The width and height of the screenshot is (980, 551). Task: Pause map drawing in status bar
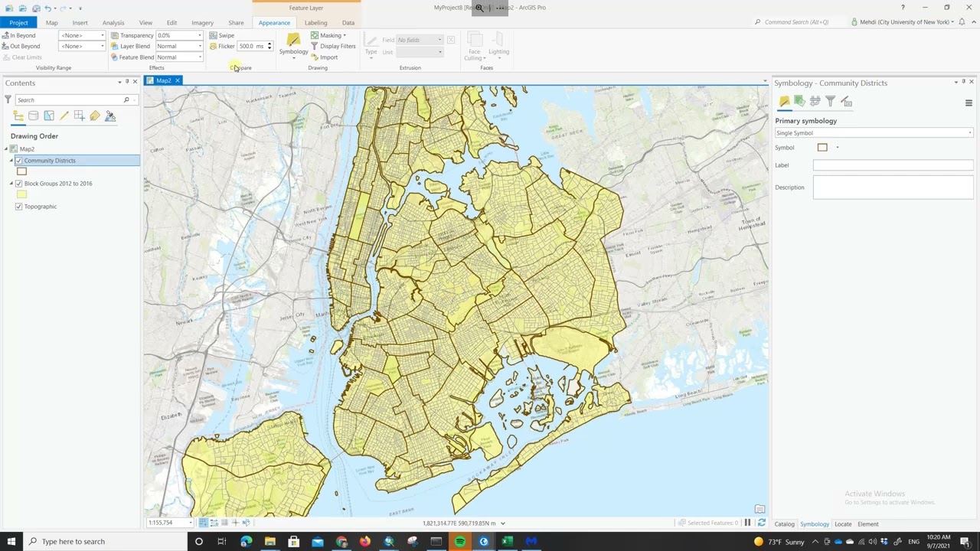747,523
